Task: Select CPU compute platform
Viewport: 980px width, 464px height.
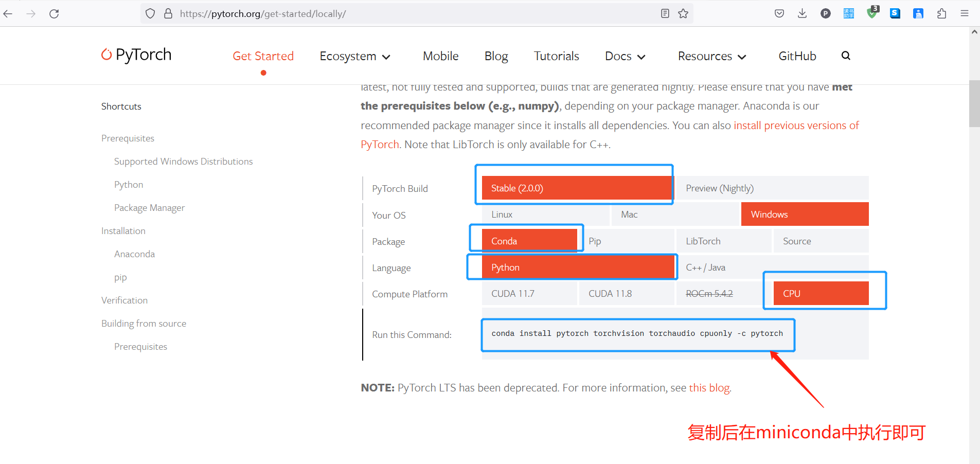Action: (821, 293)
